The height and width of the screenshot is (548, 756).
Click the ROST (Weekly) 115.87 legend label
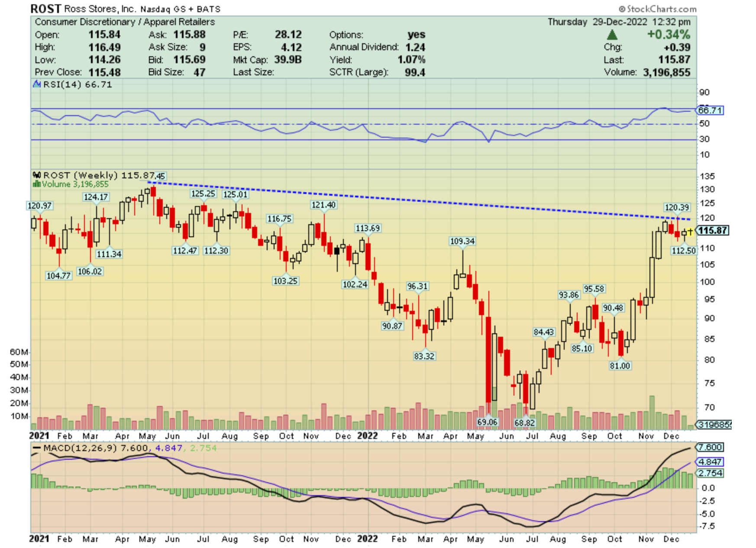point(99,175)
